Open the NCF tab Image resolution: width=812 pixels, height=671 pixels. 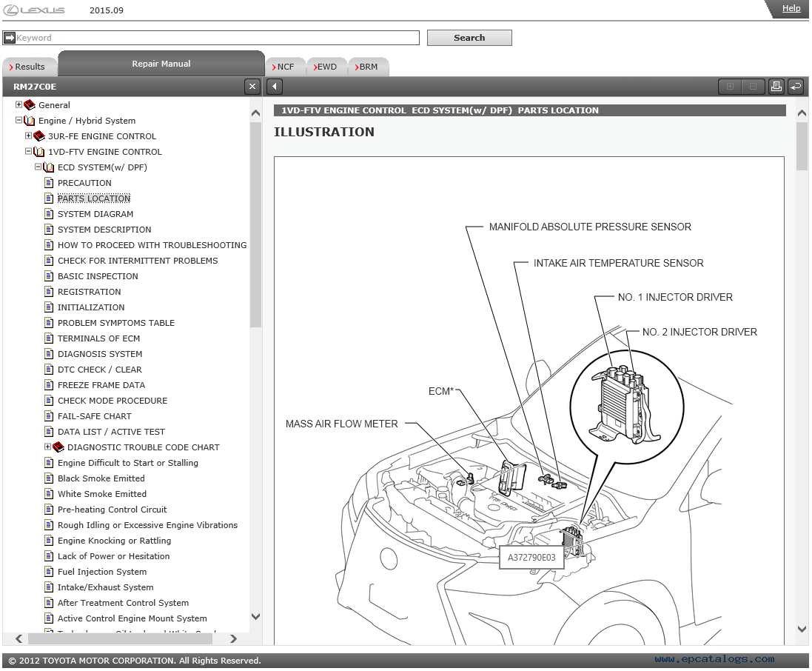pos(285,67)
